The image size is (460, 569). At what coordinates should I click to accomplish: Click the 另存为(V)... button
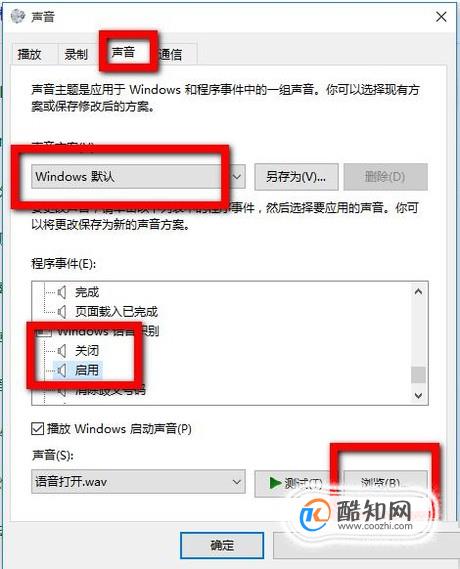(x=296, y=177)
